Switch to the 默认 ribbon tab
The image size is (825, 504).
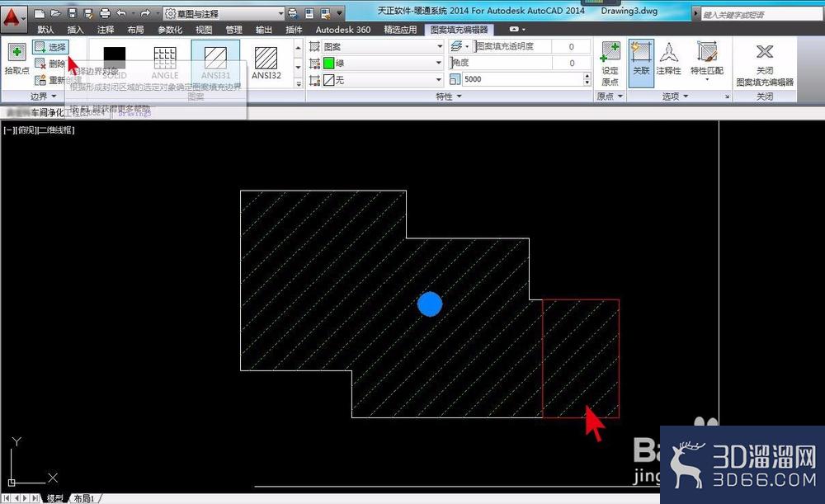[45, 30]
